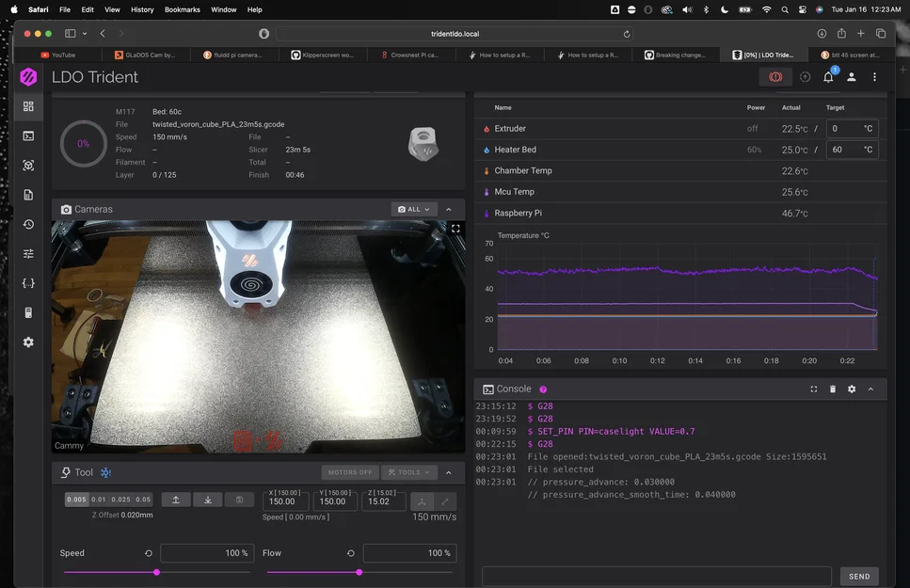Open the Dashboard page from the sidebar
The height and width of the screenshot is (588, 910).
click(28, 106)
